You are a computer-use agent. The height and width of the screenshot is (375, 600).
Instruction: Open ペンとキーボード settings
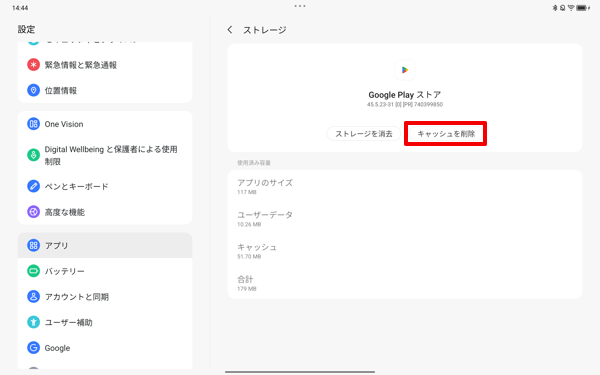[x=105, y=186]
